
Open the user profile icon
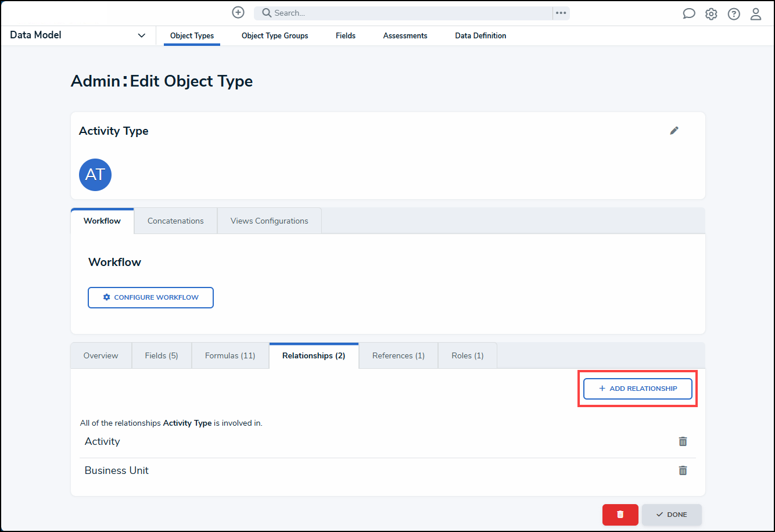756,14
